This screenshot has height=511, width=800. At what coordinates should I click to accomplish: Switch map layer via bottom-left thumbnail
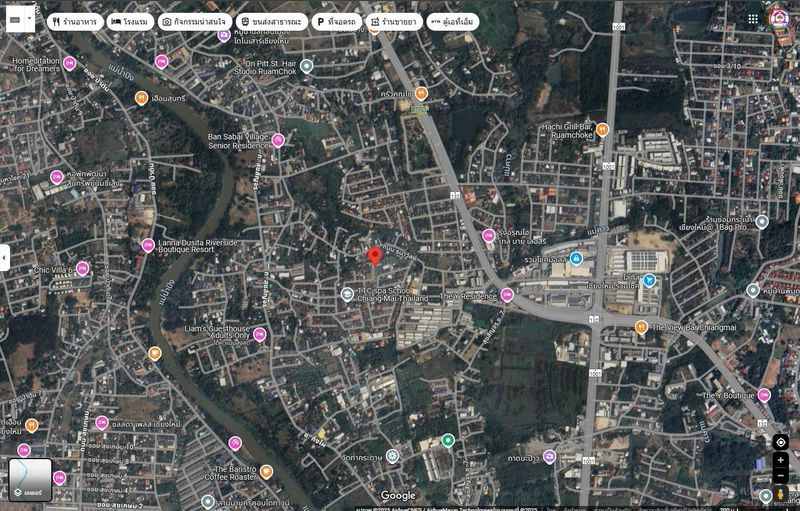[31, 479]
